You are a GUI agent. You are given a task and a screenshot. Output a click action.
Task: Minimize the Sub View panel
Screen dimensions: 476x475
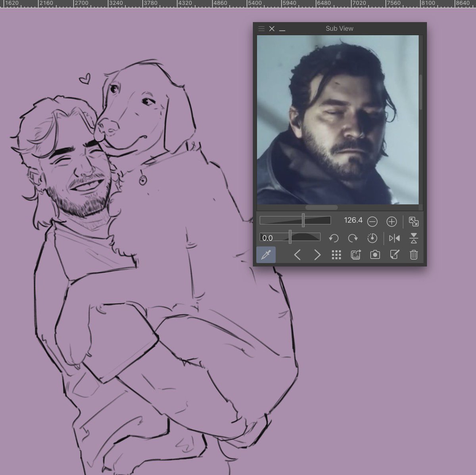pos(282,29)
